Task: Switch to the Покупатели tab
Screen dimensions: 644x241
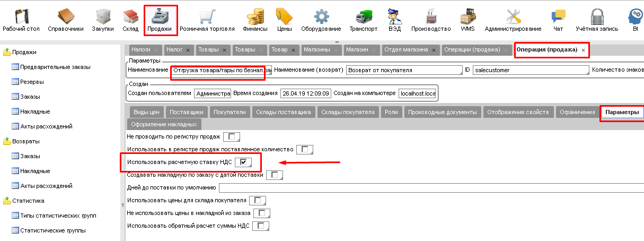Action: 229,112
